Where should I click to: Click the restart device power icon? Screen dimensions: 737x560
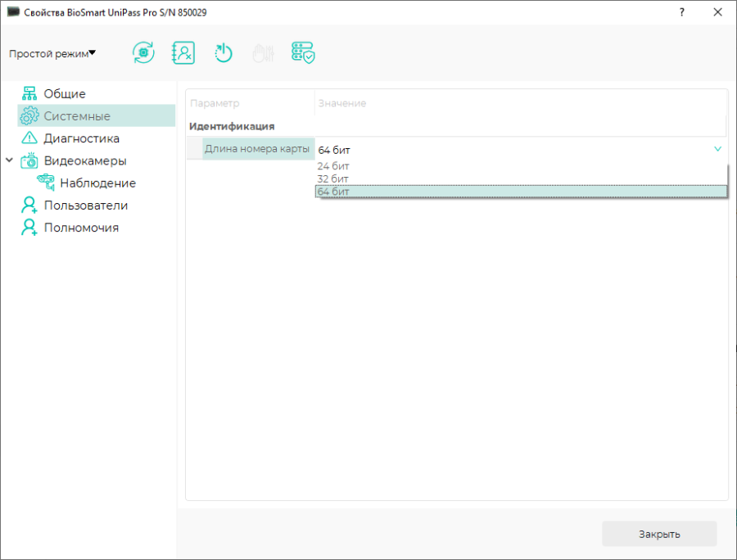coord(224,52)
